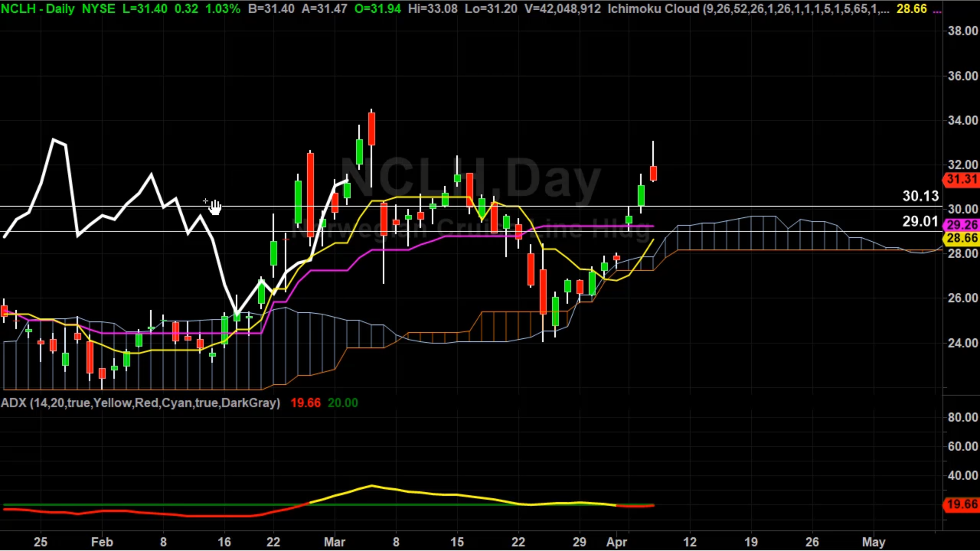Click the 16 date axis label
Image resolution: width=980 pixels, height=551 pixels.
(x=225, y=542)
